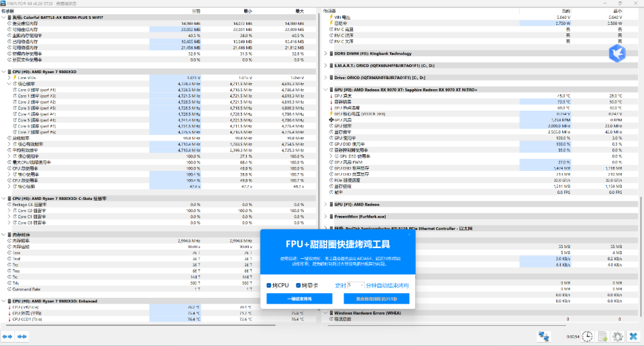Open HWiNFO sensor settings gear icon
644x346 pixels.
(618, 337)
